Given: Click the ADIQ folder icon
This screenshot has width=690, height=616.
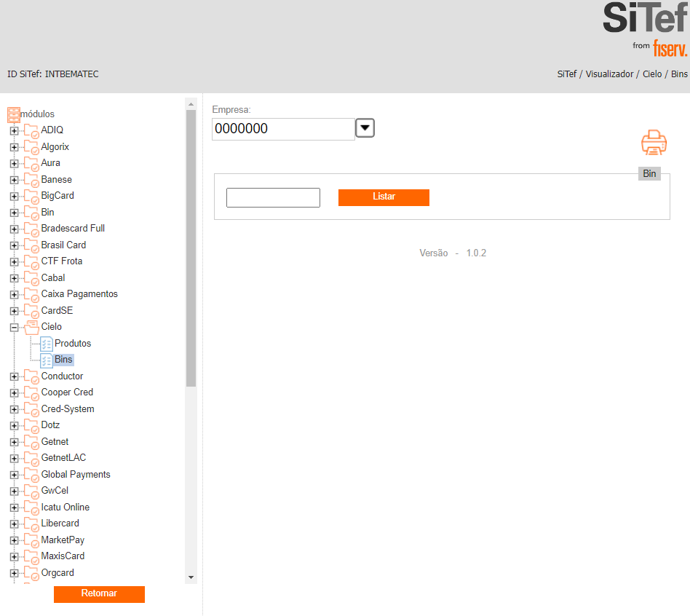Looking at the screenshot, I should [x=31, y=131].
